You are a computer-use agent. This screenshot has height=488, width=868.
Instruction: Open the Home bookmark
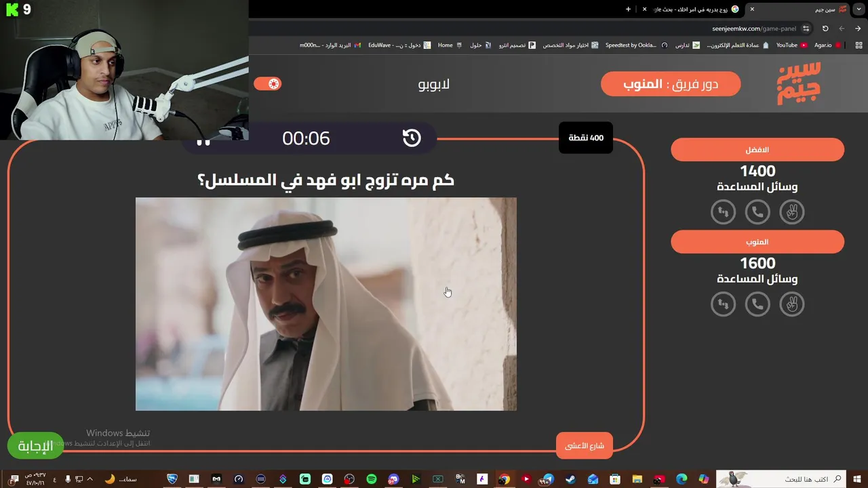coord(450,45)
